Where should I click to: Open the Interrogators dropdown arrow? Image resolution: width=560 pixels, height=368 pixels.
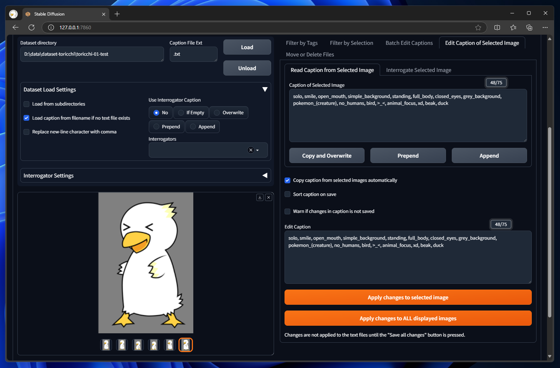coord(258,150)
